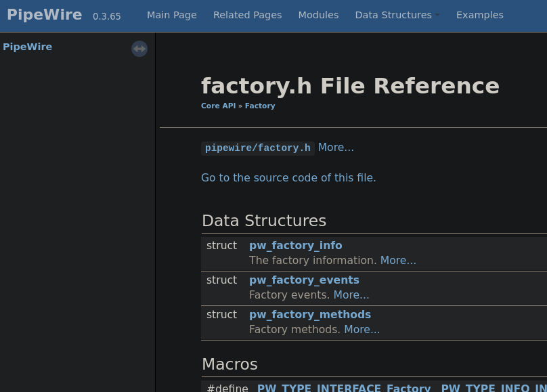Click More link after Factory methods
This screenshot has height=392, width=547.
coord(362,330)
